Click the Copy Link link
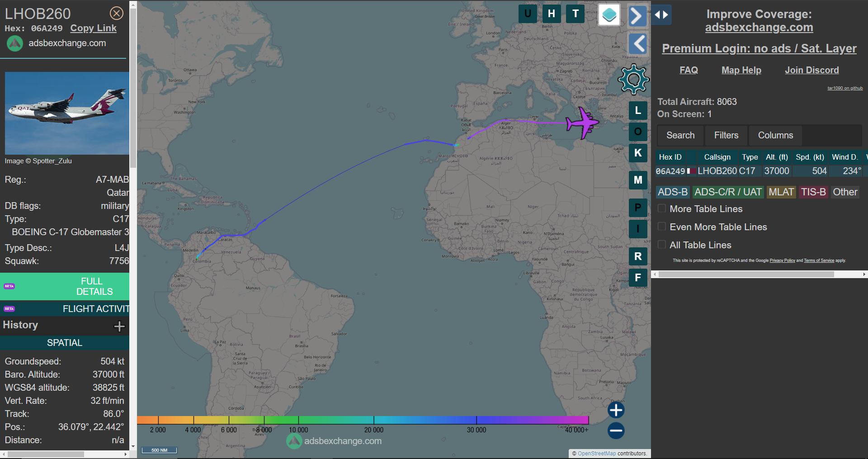 93,28
